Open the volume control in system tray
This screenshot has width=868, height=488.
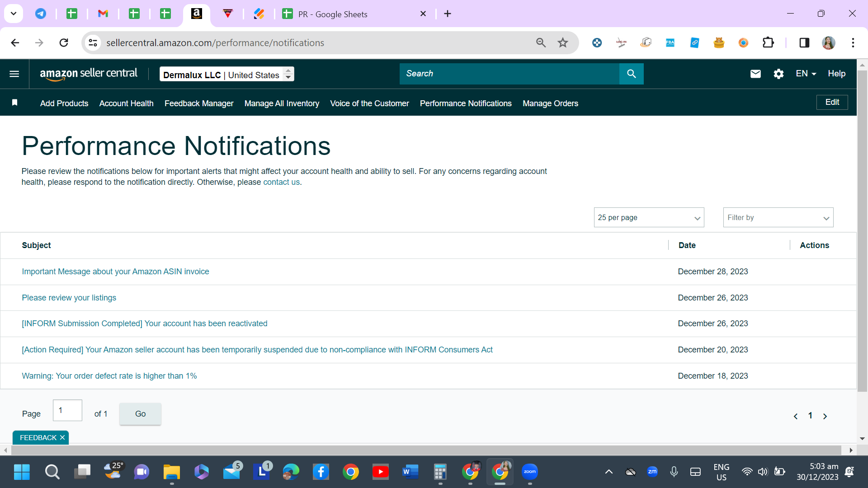click(763, 472)
